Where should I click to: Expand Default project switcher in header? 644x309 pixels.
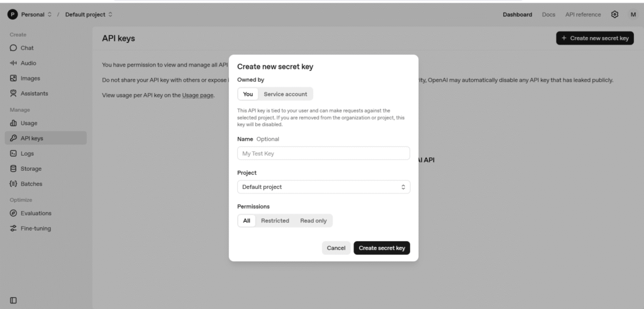pos(89,14)
